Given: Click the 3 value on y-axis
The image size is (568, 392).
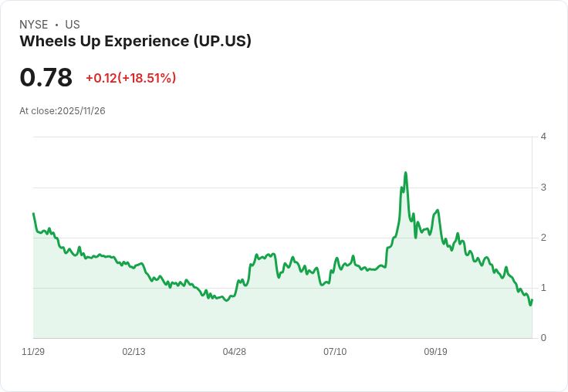Looking at the screenshot, I should pos(543,188).
